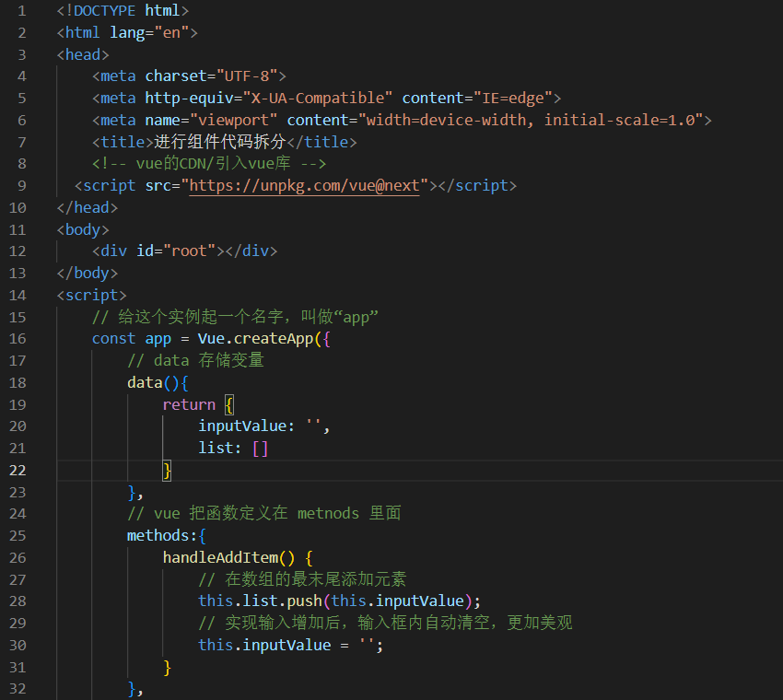Click the opening body tag
The height and width of the screenshot is (700, 783).
tap(83, 229)
